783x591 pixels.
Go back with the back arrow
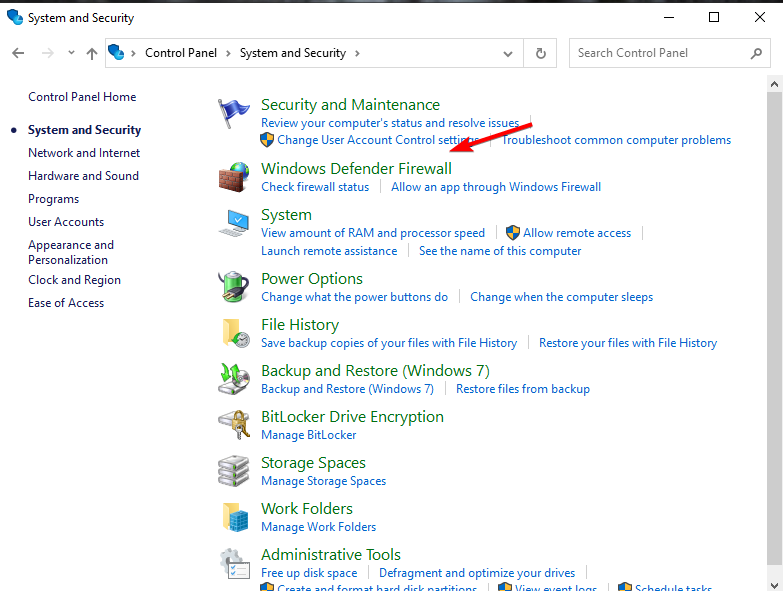click(x=18, y=53)
